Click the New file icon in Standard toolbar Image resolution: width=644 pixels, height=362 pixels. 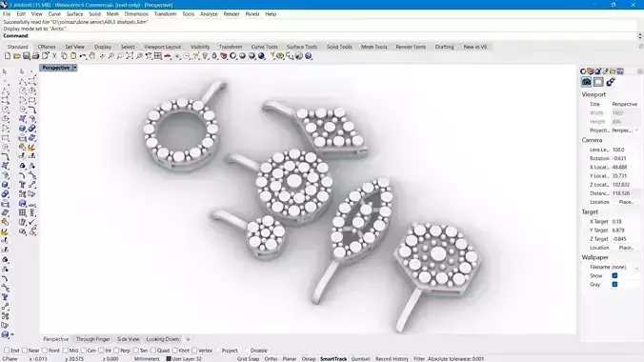[x=8, y=56]
